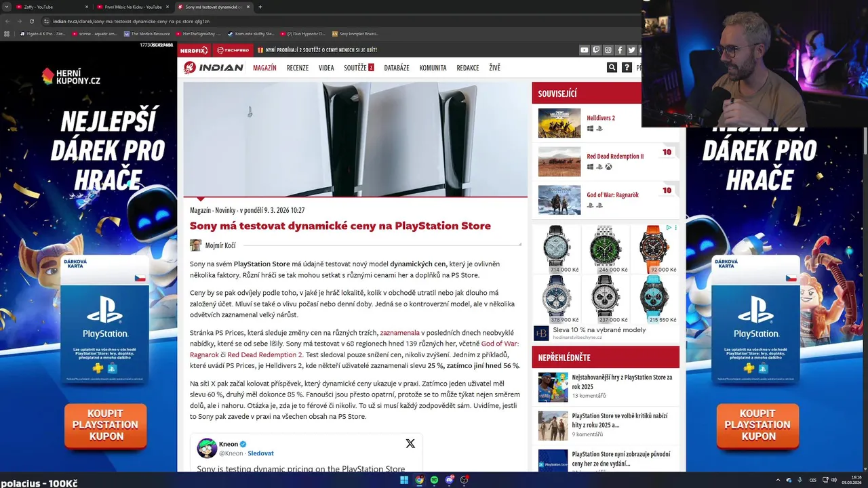This screenshot has width=868, height=488.
Task: Open the RECENZE menu section
Action: tap(297, 68)
